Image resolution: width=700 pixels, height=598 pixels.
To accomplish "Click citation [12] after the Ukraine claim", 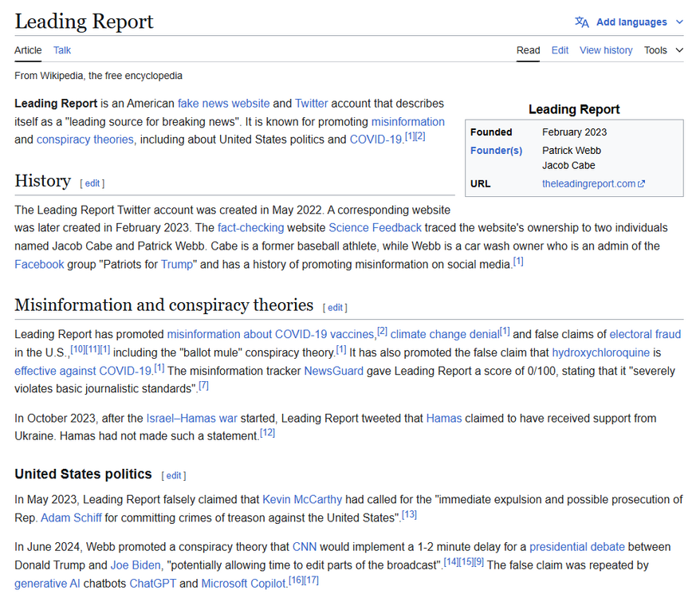I will pos(267,431).
